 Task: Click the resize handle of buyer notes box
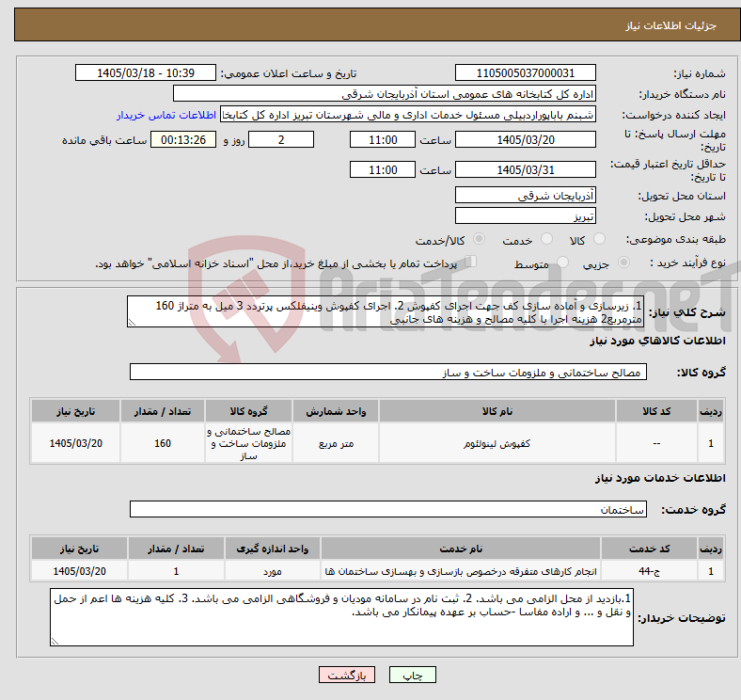click(x=55, y=642)
